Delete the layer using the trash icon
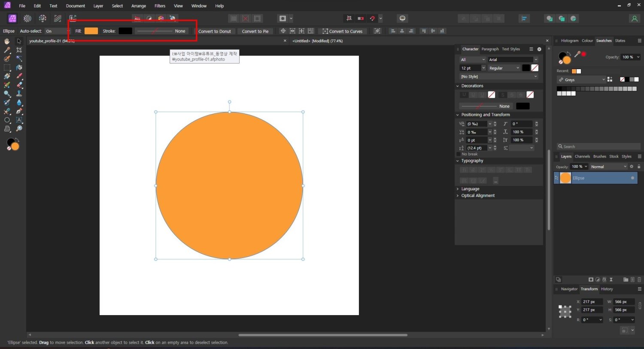The height and width of the screenshot is (349, 644). tap(639, 279)
